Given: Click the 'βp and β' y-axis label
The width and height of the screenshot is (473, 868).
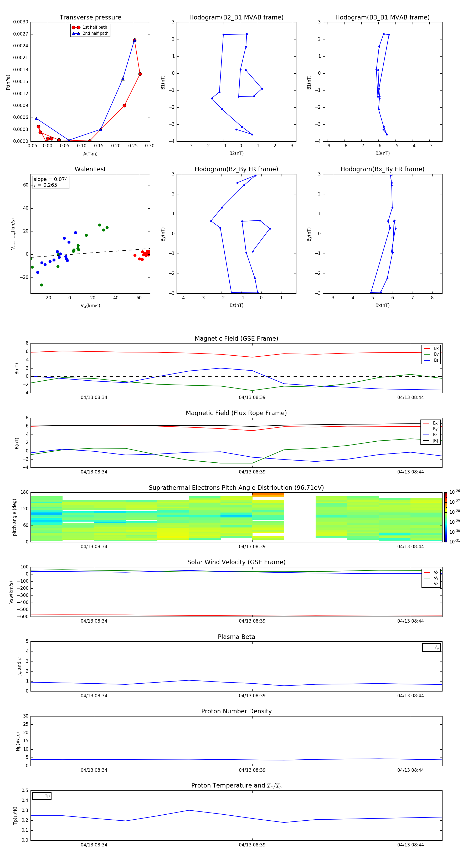Looking at the screenshot, I should point(19,666).
